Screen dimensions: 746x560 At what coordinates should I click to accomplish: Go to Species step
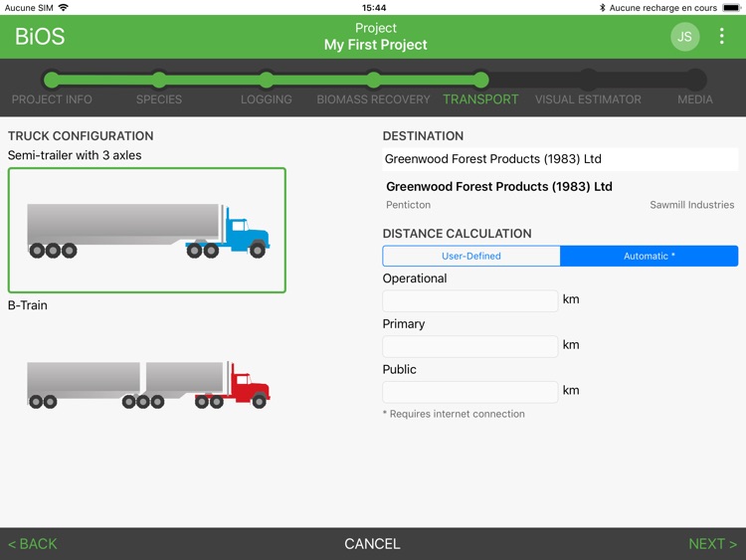pos(159,99)
